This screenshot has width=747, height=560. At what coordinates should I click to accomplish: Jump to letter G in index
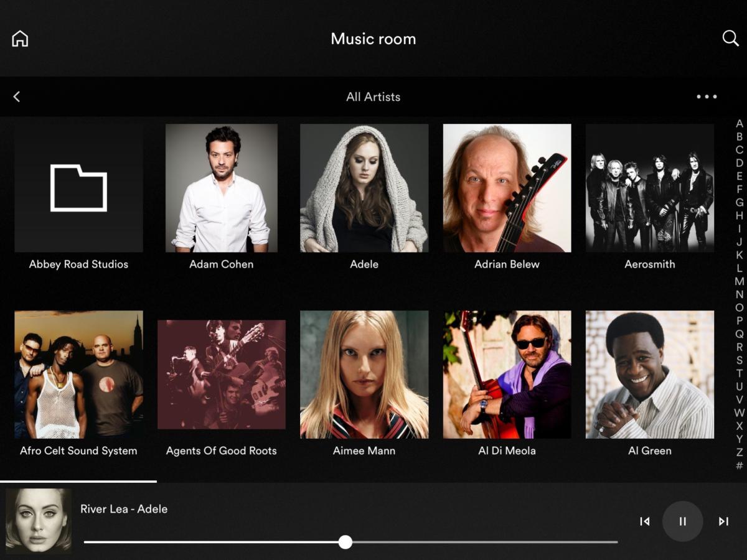tap(740, 202)
